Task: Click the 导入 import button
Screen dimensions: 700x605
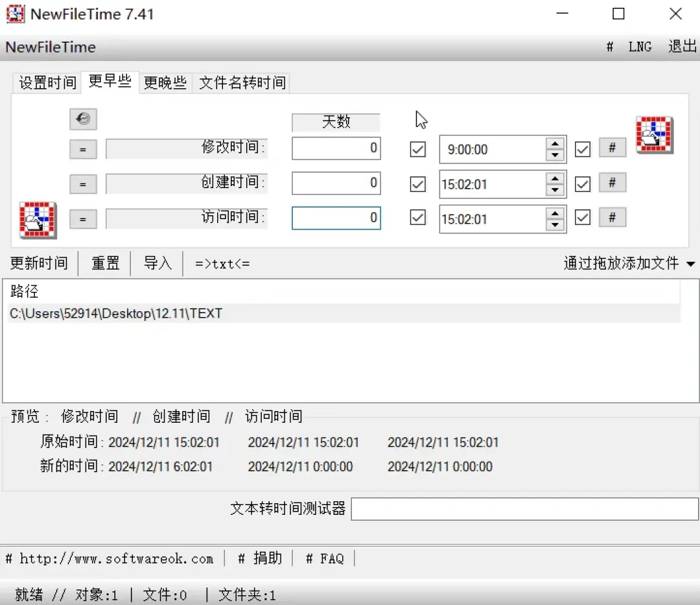Action: (157, 263)
